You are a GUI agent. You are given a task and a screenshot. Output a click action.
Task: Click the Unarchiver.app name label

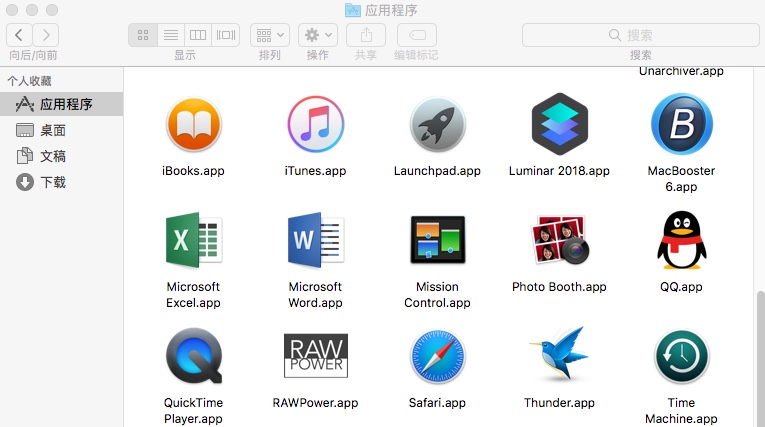coord(681,71)
